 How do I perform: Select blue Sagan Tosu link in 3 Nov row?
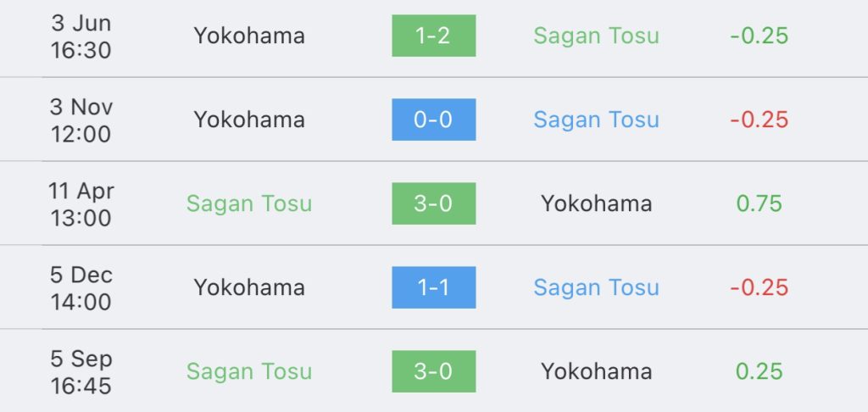tap(596, 120)
